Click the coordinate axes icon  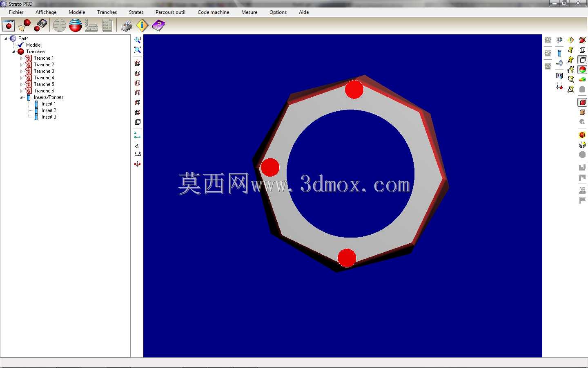[x=138, y=135]
